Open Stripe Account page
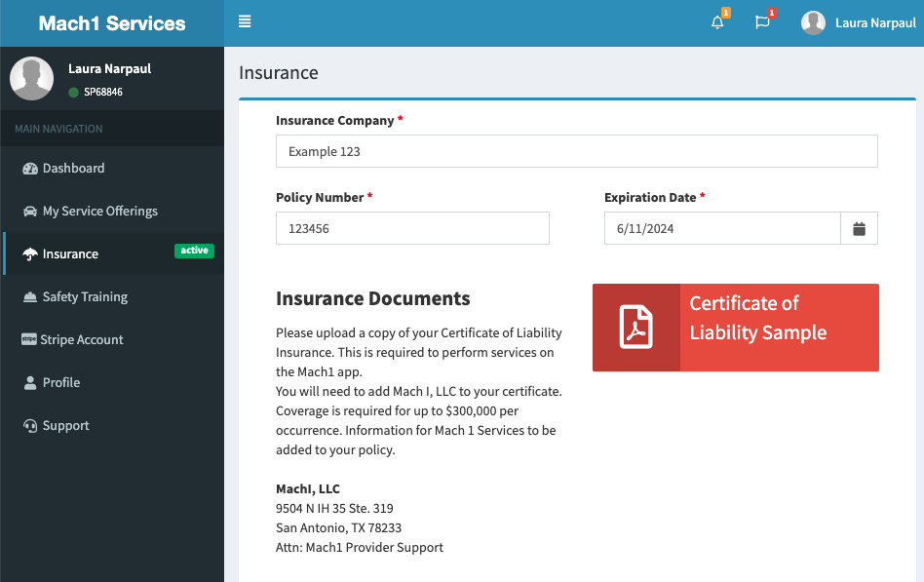The image size is (924, 582). pos(112,339)
